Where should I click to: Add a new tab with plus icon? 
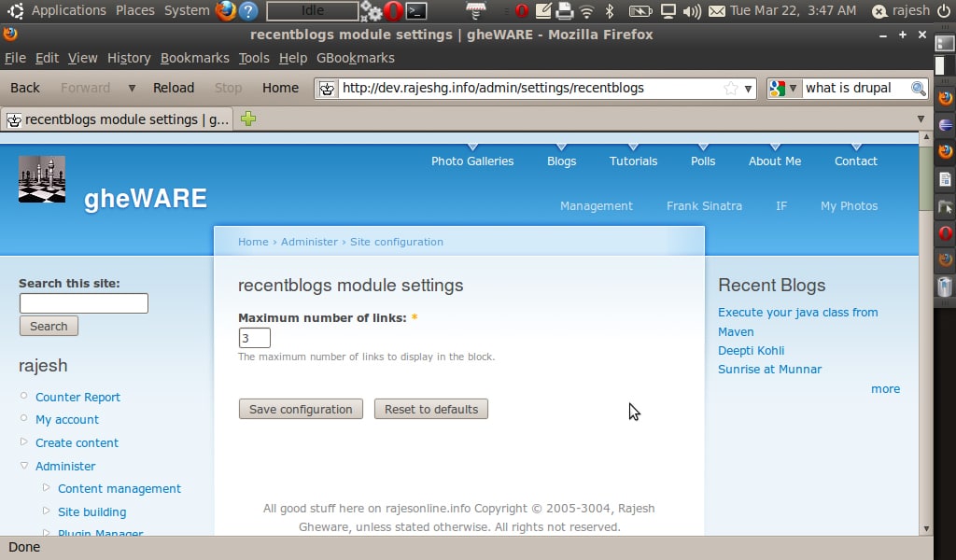(x=248, y=119)
